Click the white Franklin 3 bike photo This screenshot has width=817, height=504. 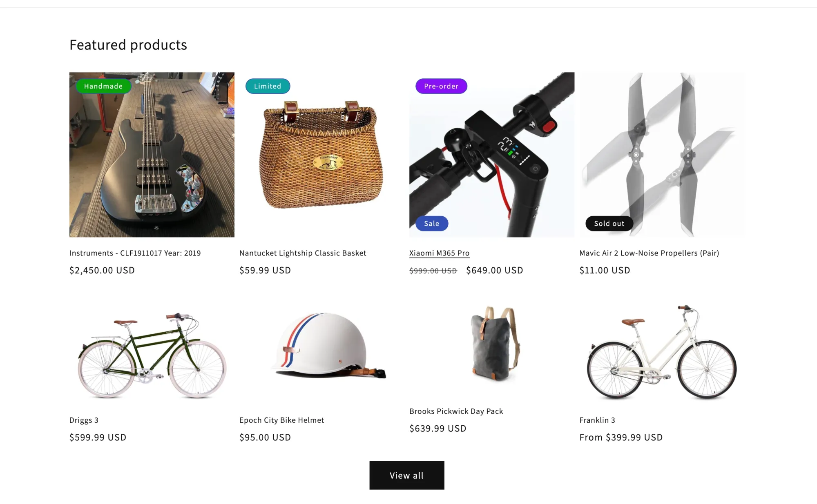[662, 355]
